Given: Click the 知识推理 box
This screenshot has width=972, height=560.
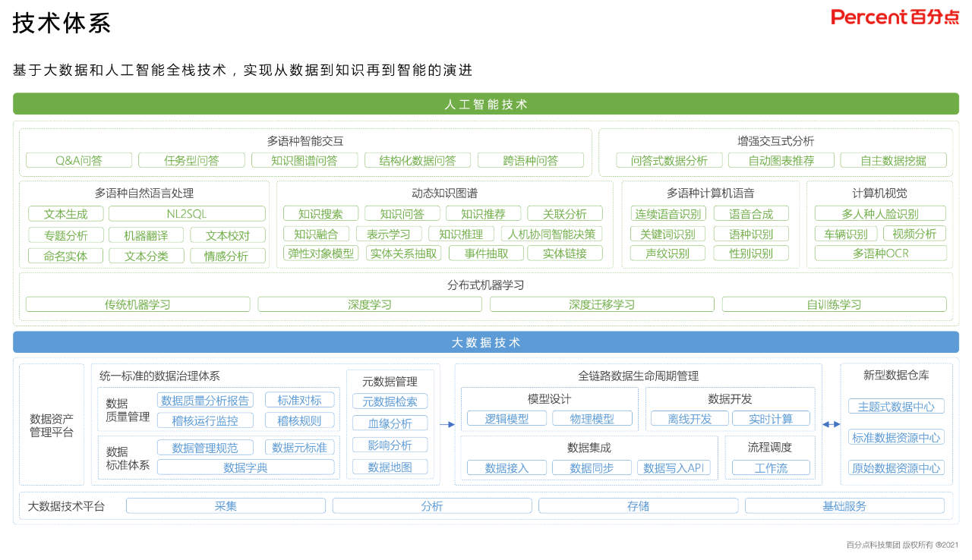Looking at the screenshot, I should pyautogui.click(x=461, y=234).
